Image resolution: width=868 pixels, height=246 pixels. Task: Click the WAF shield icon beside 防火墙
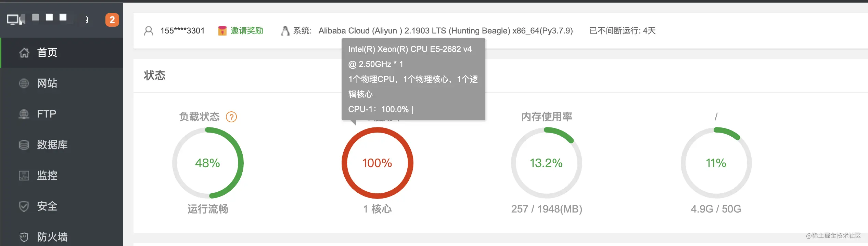click(24, 237)
